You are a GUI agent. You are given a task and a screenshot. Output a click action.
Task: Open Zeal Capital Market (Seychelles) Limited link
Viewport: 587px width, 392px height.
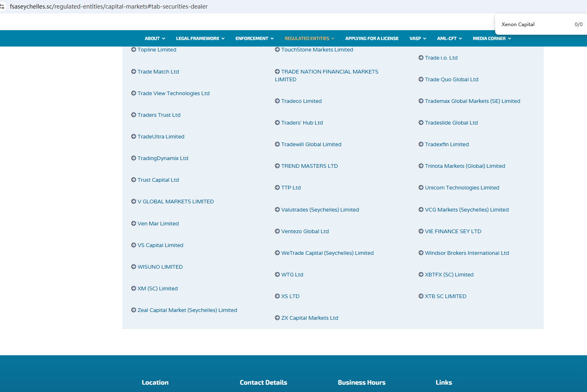click(187, 310)
